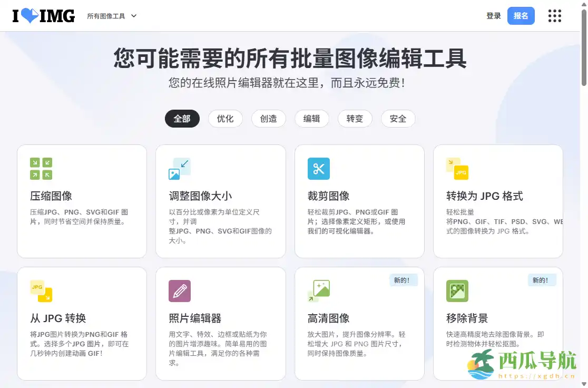Select the 高清图像 upscale tool icon
The image size is (588, 388).
[318, 290]
